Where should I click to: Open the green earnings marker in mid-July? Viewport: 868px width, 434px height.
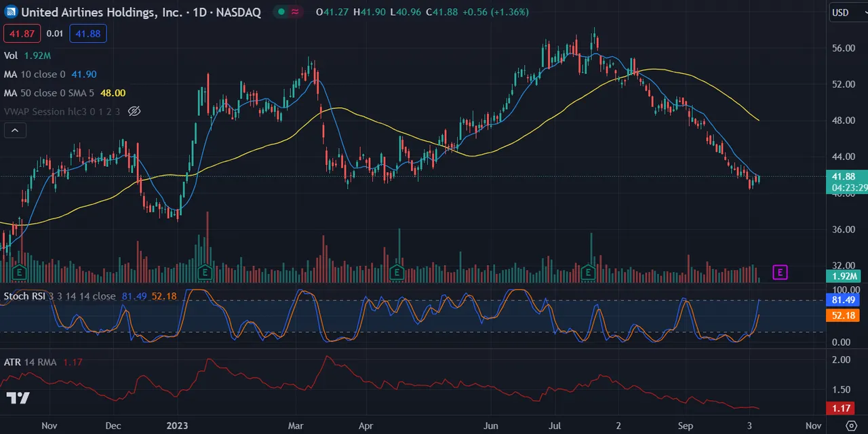click(589, 273)
